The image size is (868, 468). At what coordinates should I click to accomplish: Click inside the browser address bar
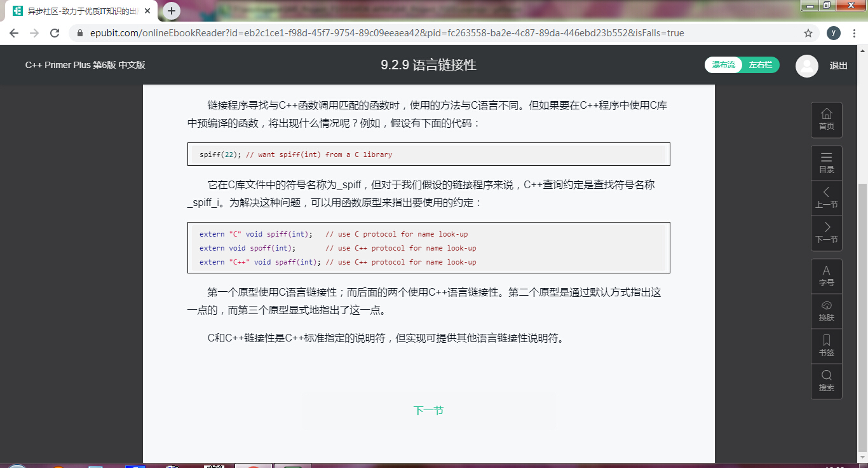(381, 32)
